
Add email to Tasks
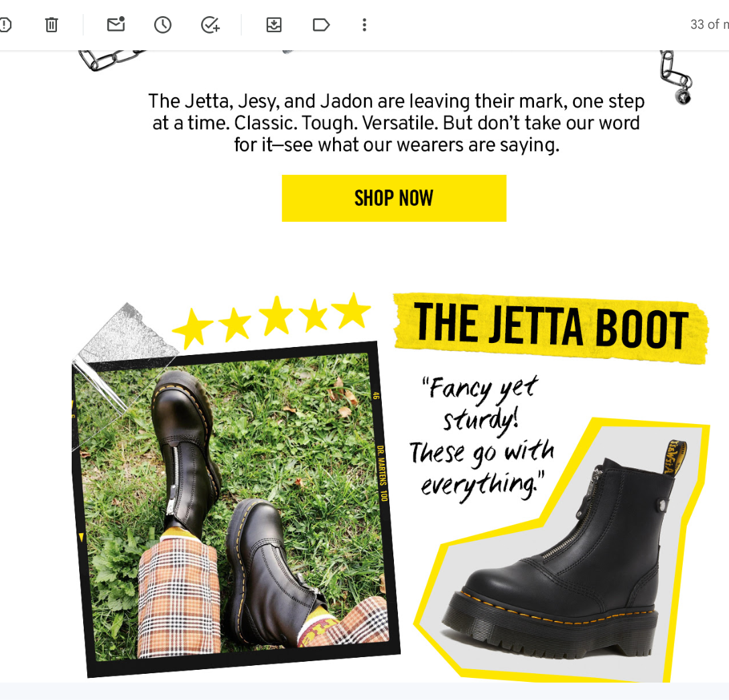[x=210, y=25]
